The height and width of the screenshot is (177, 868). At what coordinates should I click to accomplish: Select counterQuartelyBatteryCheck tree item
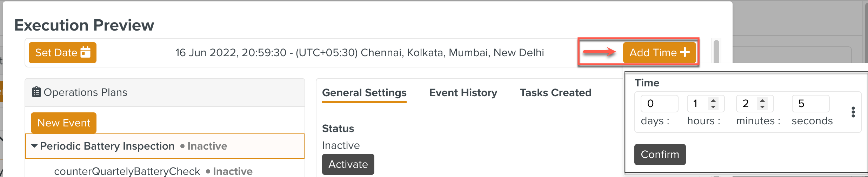(127, 171)
